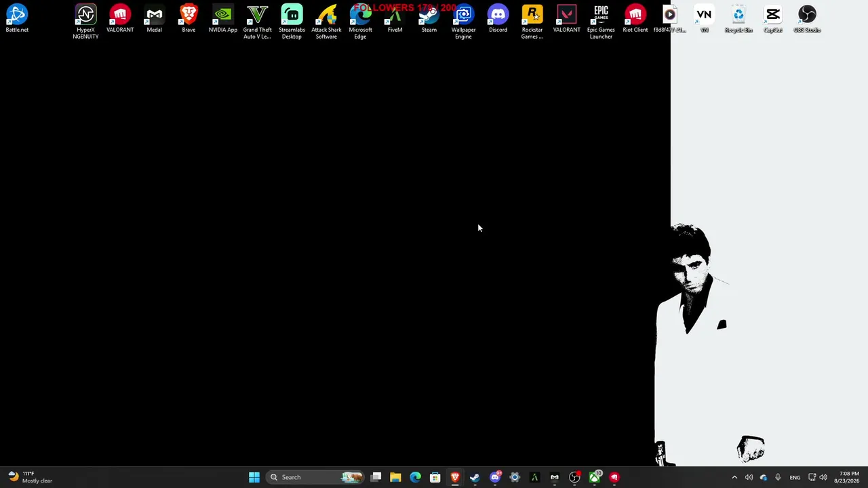Open Microsoft Store from the taskbar
868x488 pixels.
point(435,477)
